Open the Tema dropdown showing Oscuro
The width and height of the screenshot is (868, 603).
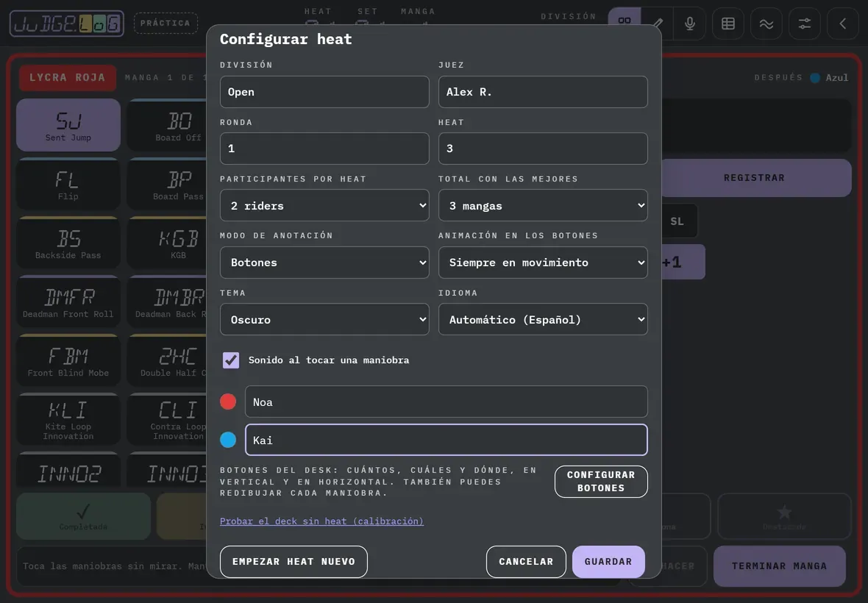[324, 319]
